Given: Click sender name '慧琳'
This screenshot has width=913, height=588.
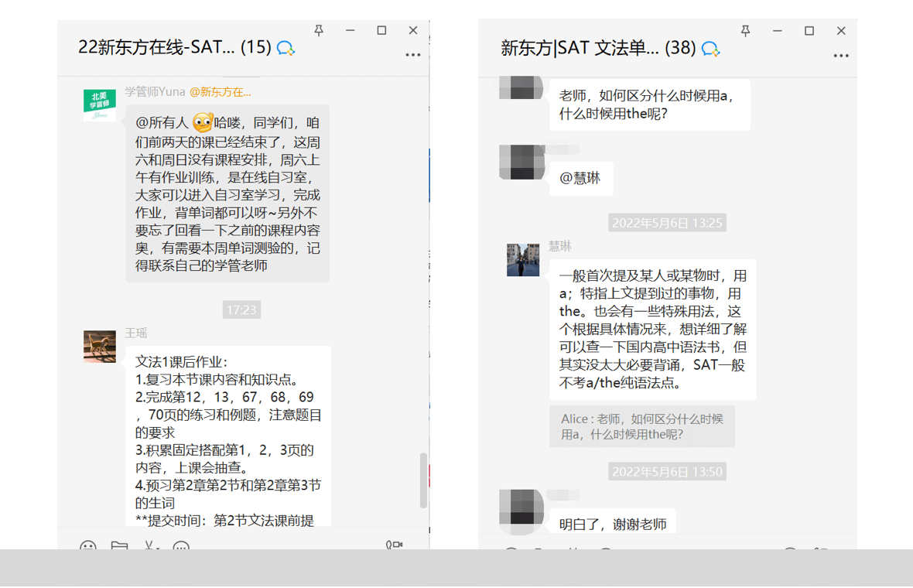Looking at the screenshot, I should (x=559, y=246).
